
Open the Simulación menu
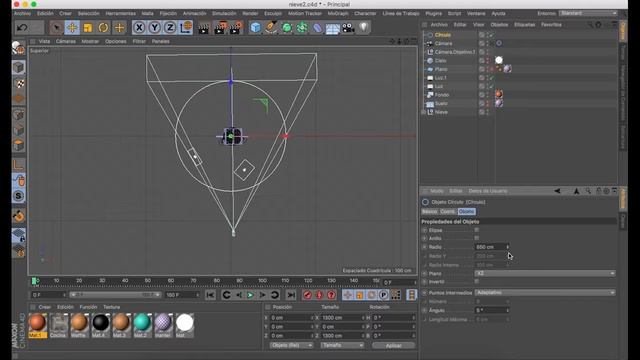(224, 13)
